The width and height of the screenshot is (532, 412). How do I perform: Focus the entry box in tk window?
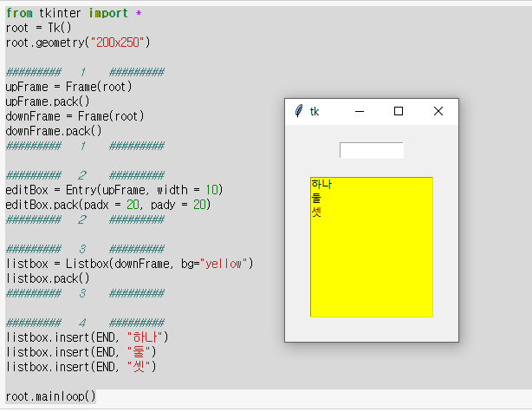(372, 150)
